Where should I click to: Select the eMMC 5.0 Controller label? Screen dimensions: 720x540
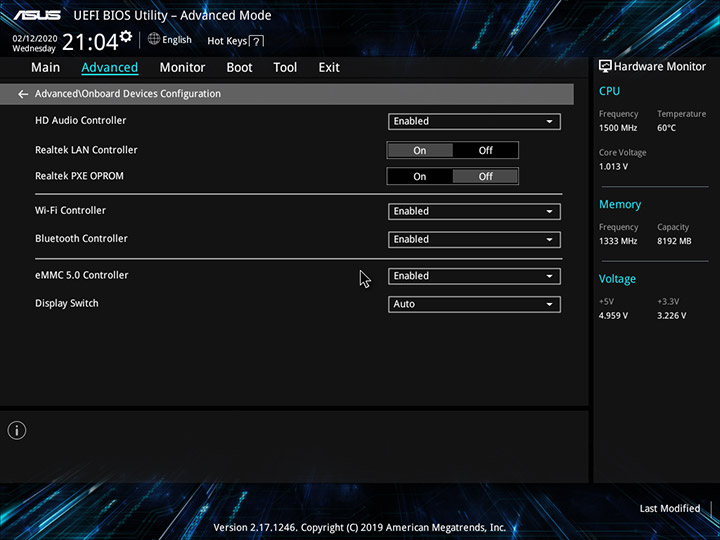82,275
